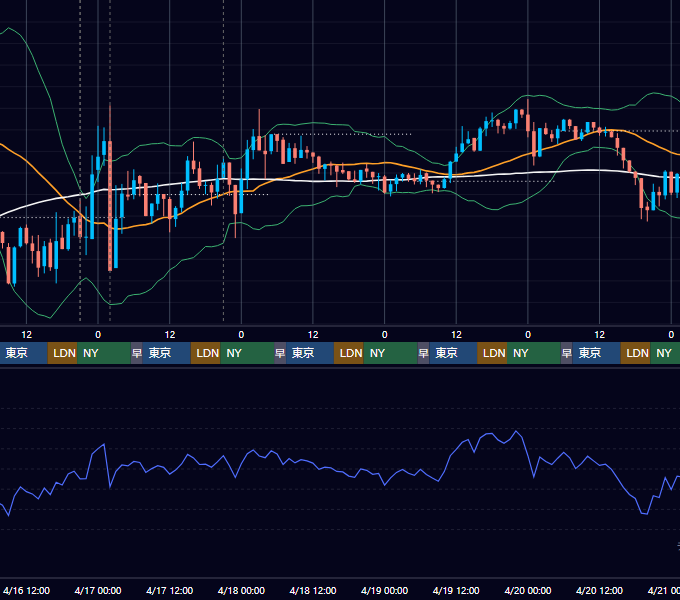Select the NY session block spanning 4/20 00:00
The image size is (680, 600).
[533, 353]
